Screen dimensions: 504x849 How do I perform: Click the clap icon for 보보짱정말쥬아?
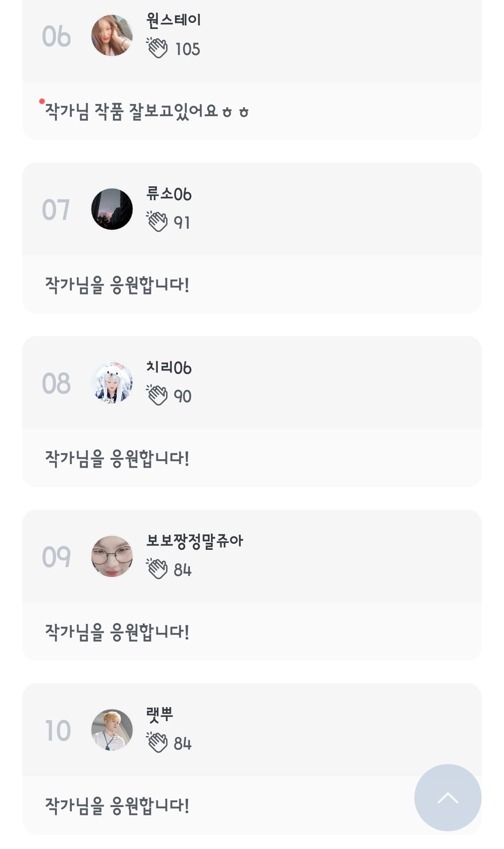(x=157, y=569)
